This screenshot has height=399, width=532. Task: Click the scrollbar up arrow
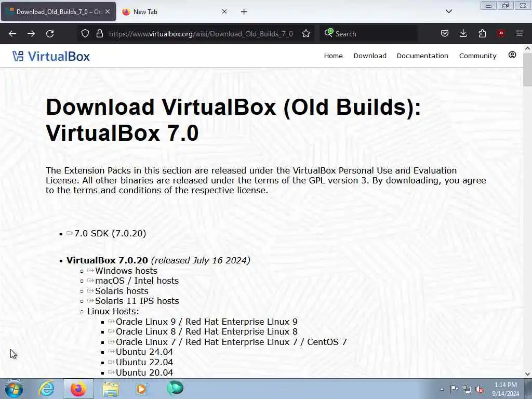click(528, 48)
